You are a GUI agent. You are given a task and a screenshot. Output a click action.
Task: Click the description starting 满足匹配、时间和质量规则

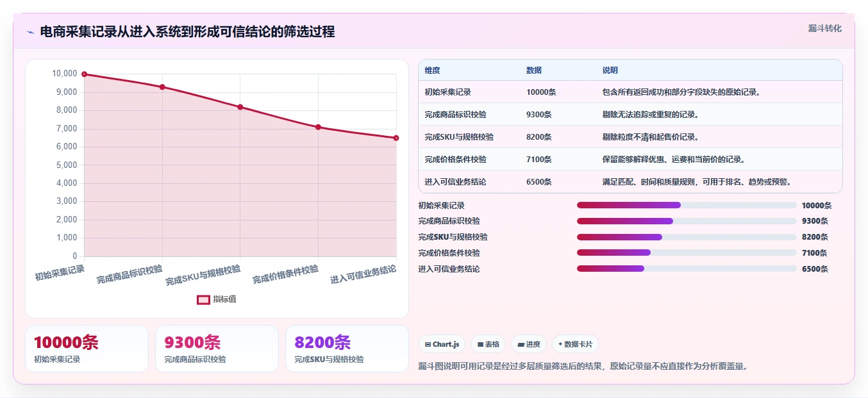click(x=697, y=182)
